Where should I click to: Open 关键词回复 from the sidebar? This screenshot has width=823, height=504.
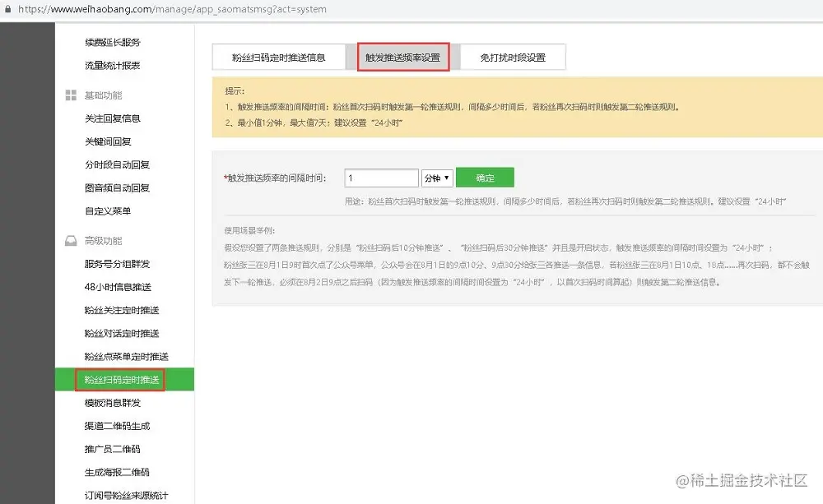click(x=109, y=141)
